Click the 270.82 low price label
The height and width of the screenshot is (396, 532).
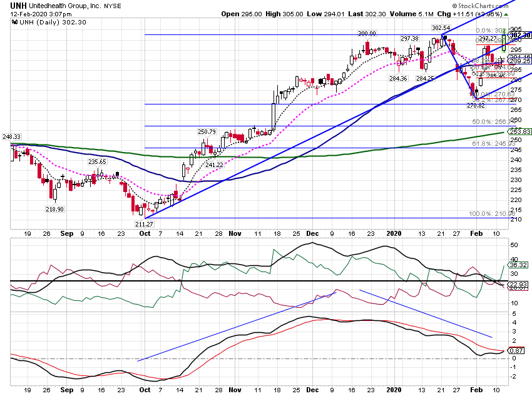[x=476, y=106]
